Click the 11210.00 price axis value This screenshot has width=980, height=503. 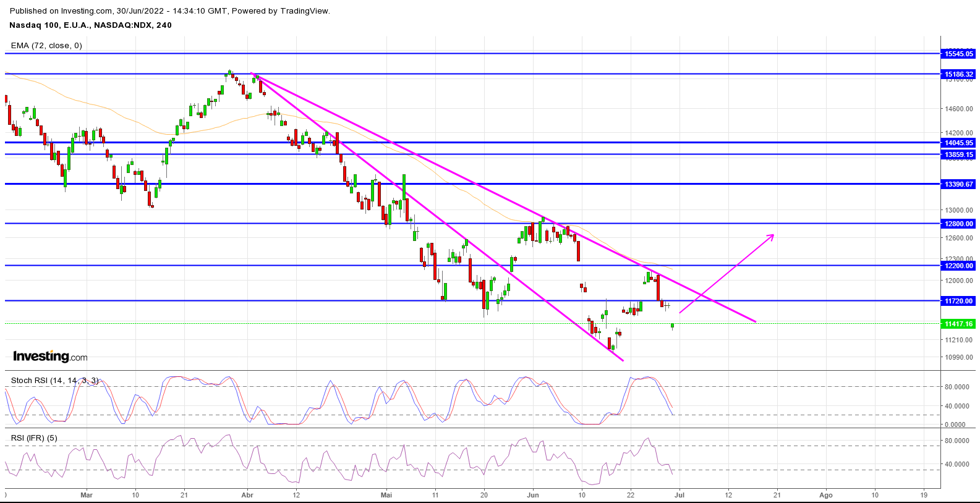point(959,340)
